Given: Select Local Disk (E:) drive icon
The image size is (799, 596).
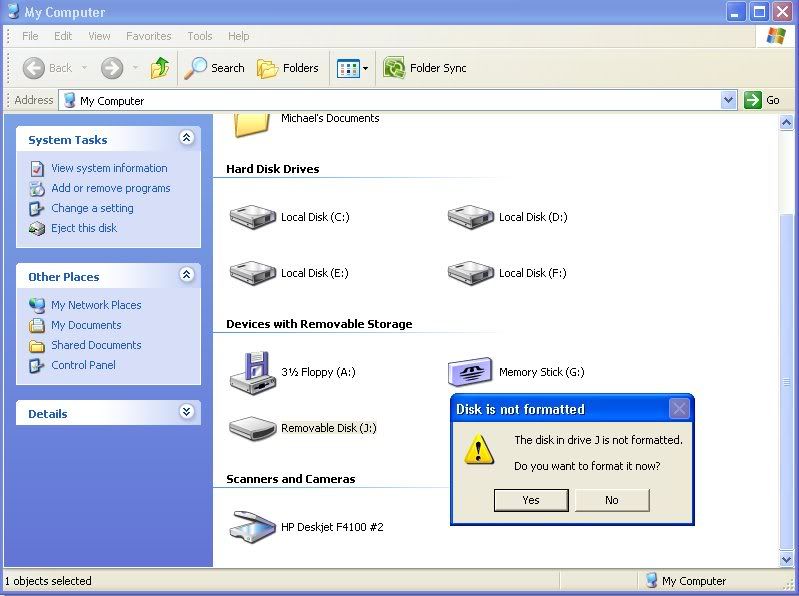Looking at the screenshot, I should click(252, 273).
